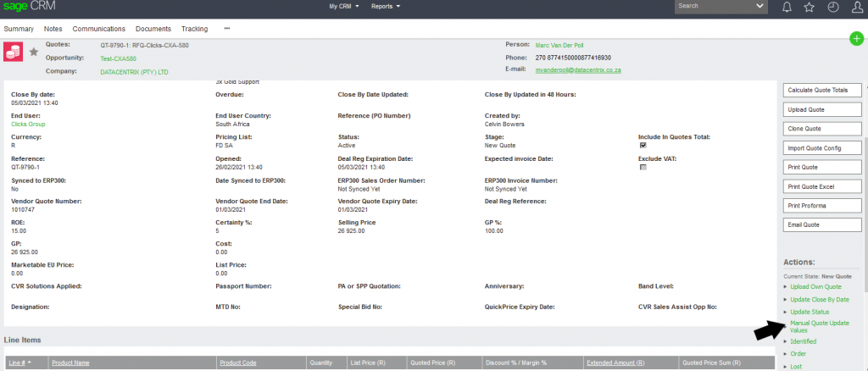Open favorites star in top bar
868x371 pixels.
(810, 7)
